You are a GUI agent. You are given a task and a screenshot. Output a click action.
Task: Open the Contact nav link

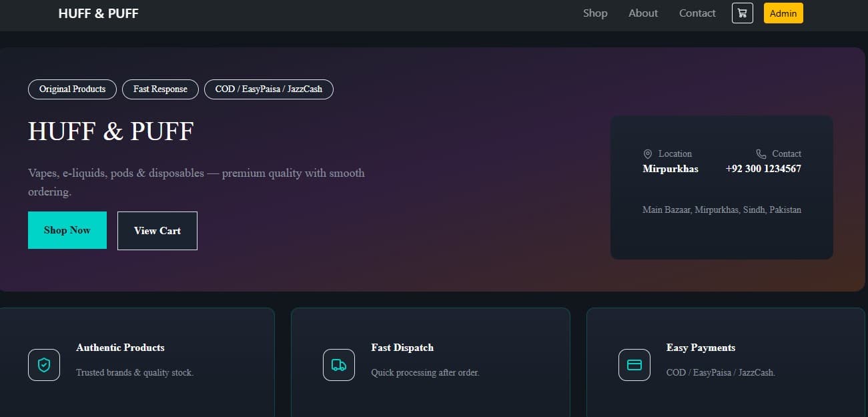click(x=697, y=13)
